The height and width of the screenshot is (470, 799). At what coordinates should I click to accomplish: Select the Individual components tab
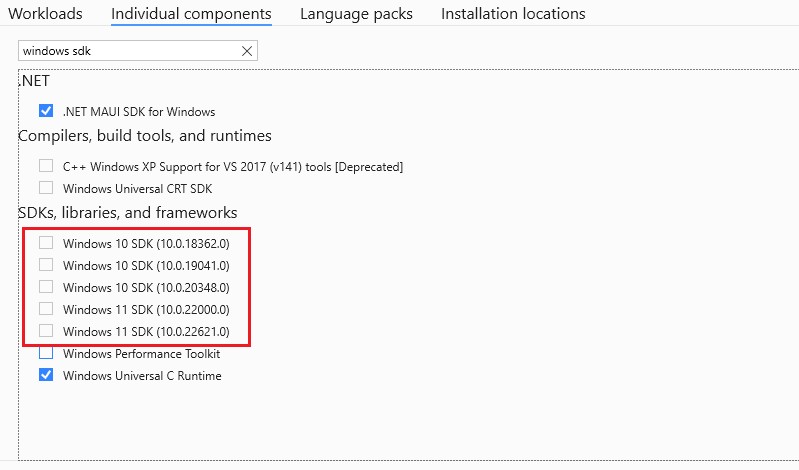pyautogui.click(x=191, y=14)
